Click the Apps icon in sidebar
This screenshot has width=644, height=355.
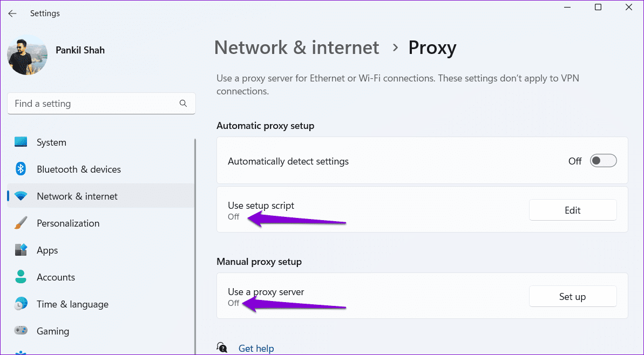21,250
